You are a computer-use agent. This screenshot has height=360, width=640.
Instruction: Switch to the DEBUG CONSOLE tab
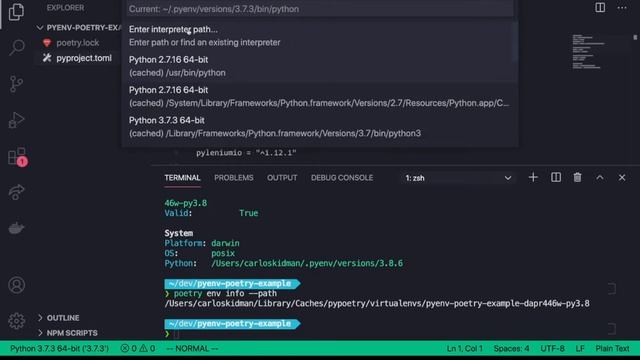coord(342,178)
